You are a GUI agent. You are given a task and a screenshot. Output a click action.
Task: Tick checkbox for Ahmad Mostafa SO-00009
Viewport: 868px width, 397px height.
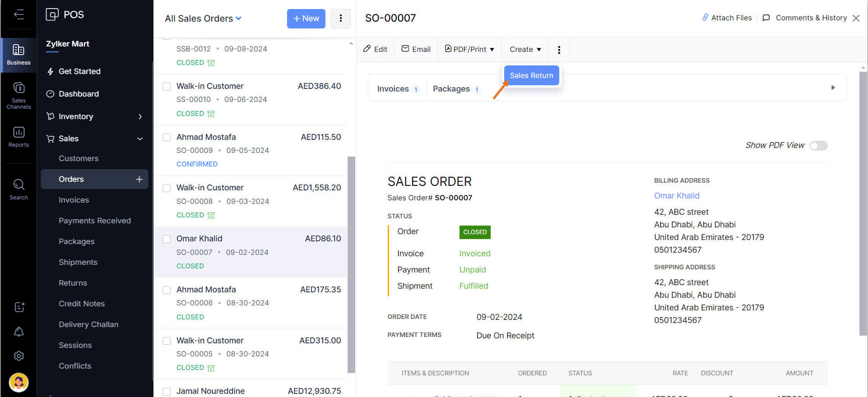point(167,137)
